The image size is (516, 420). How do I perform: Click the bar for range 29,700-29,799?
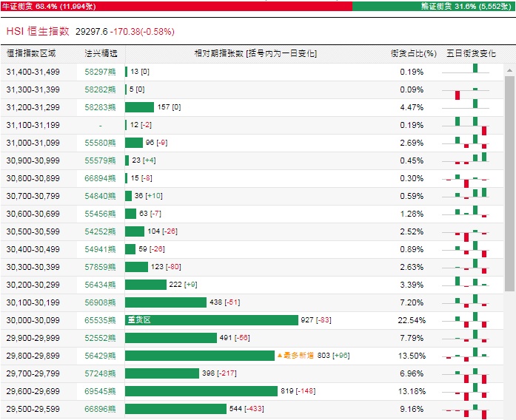point(162,373)
